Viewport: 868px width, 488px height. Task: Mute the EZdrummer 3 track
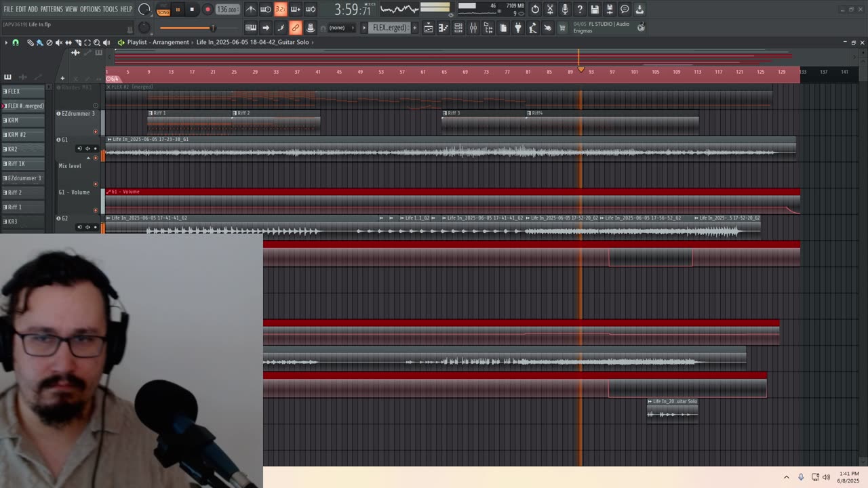click(x=96, y=131)
